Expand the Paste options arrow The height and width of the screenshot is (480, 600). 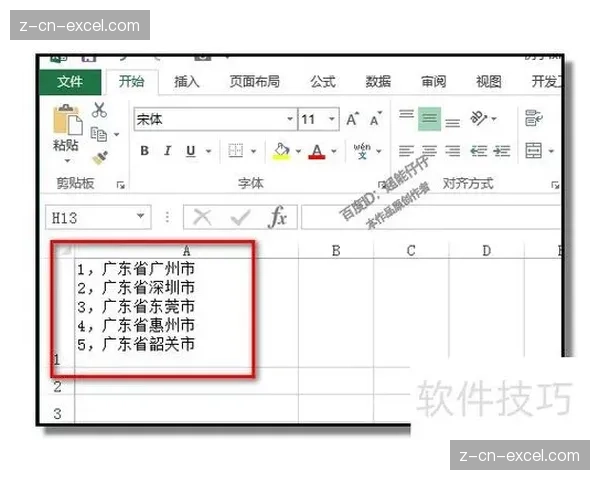point(67,160)
